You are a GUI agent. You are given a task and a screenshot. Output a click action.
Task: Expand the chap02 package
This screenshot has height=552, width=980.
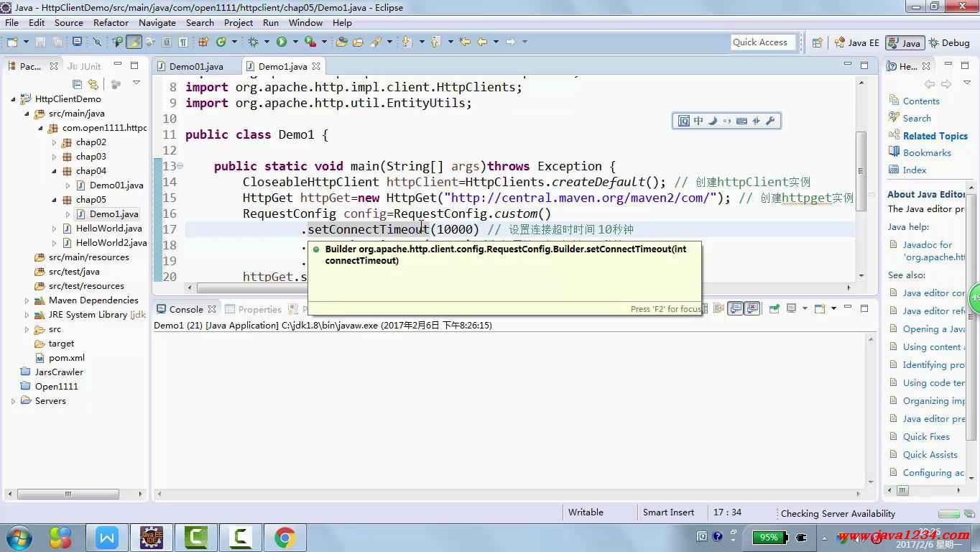tap(54, 142)
